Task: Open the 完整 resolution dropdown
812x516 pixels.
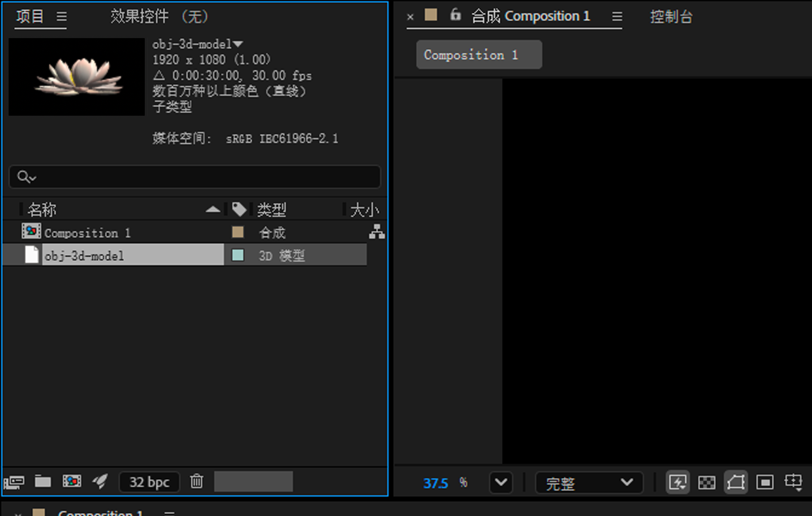Action: (x=589, y=483)
